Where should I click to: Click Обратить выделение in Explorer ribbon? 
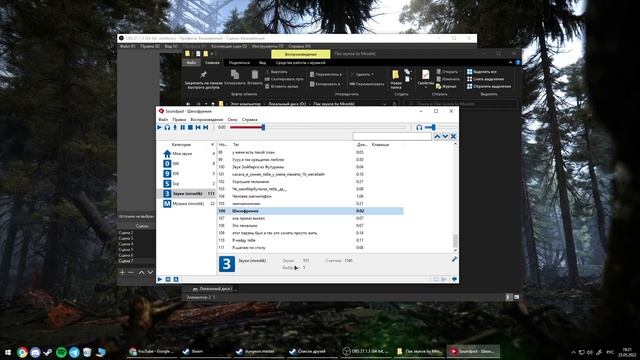point(489,87)
